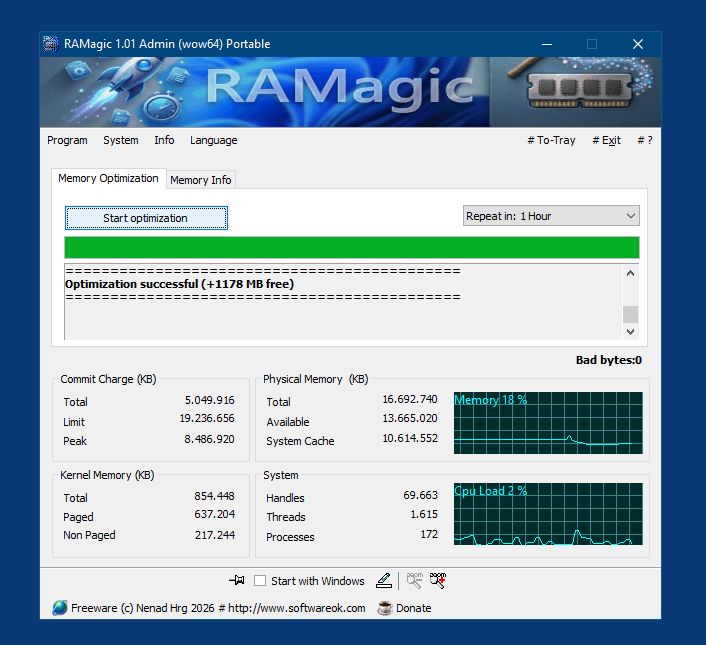Click Available value 13.665.020

pos(410,418)
